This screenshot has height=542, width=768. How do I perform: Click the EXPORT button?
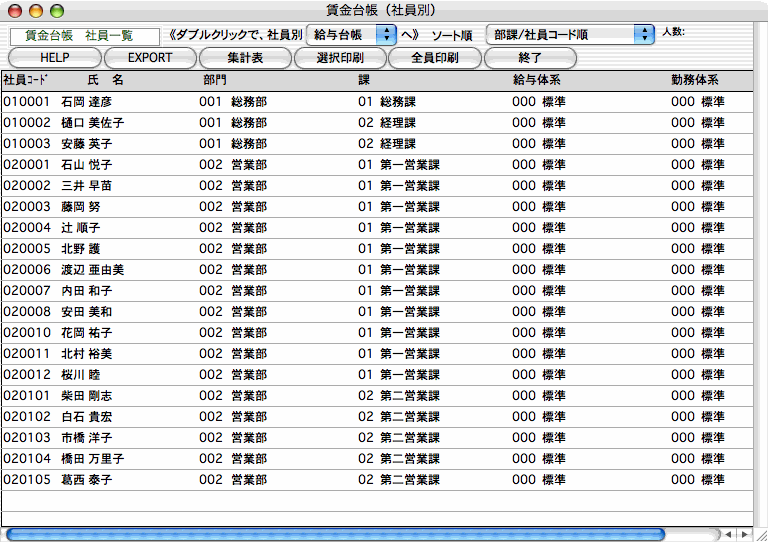click(150, 58)
